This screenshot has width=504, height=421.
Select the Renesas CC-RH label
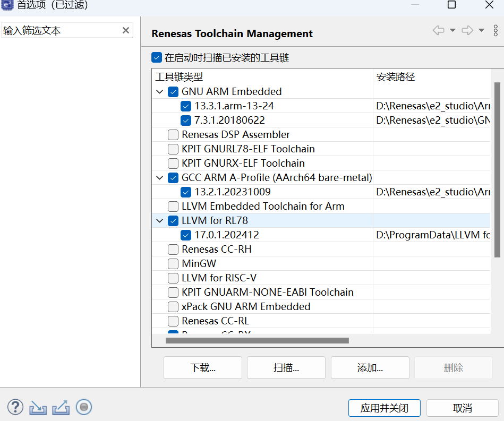point(217,250)
